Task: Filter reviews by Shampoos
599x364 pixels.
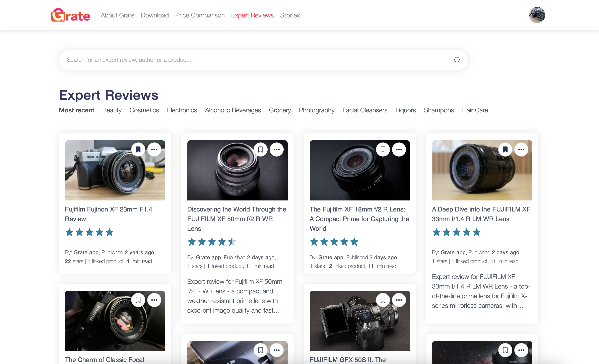Action: click(x=439, y=110)
